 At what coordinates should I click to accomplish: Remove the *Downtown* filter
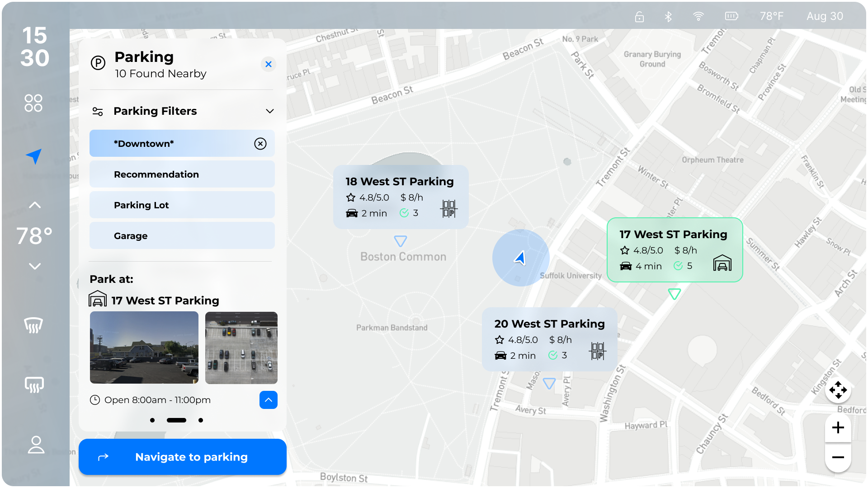point(260,144)
